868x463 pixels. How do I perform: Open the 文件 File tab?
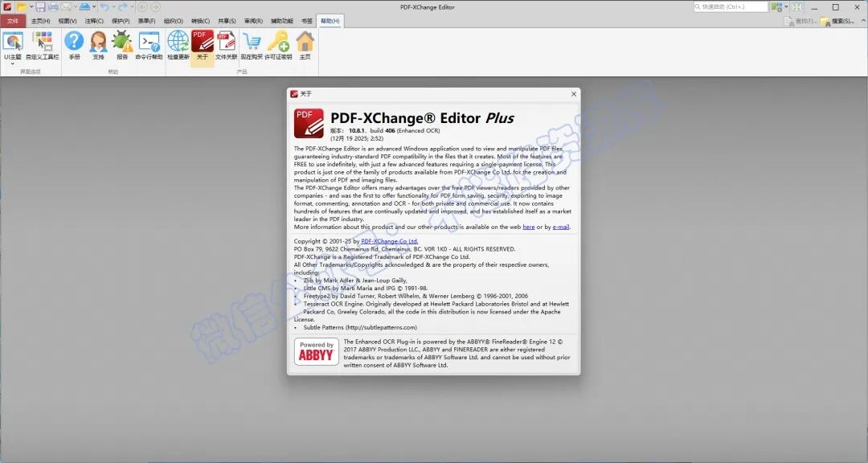[13, 21]
